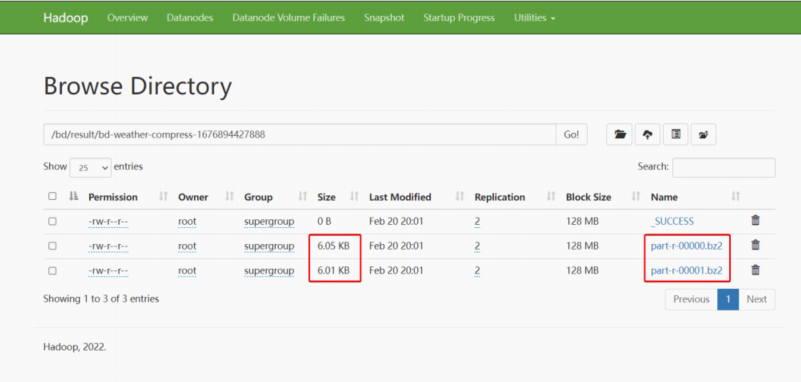Click the Hadoop brand title
801x382 pixels.
point(65,18)
